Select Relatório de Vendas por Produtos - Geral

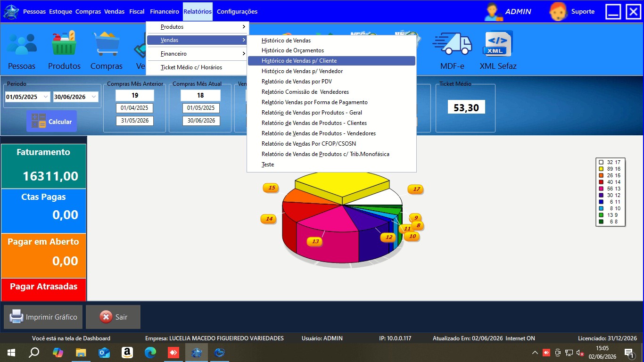(x=331, y=113)
